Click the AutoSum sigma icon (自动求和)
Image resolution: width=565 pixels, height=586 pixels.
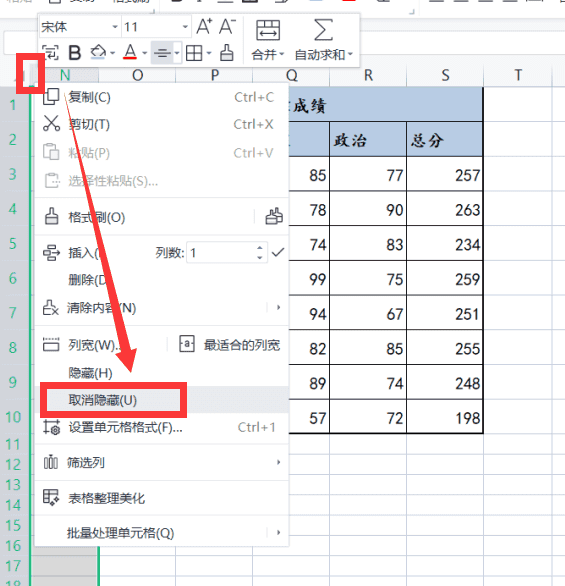[x=324, y=30]
